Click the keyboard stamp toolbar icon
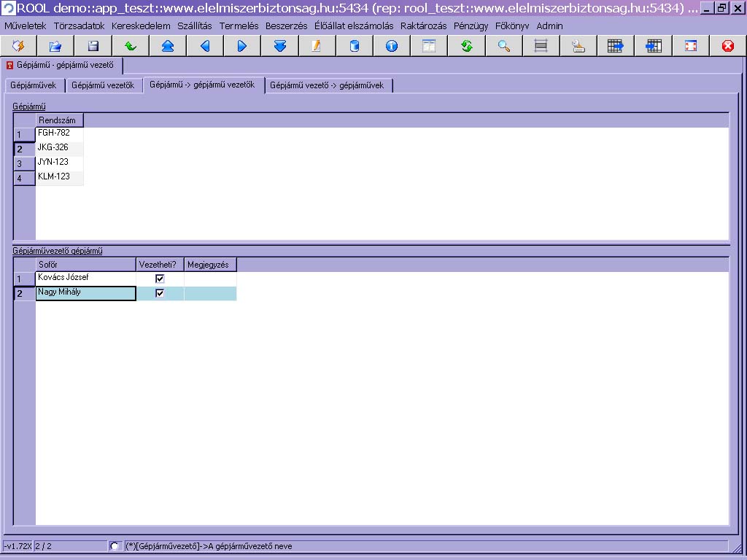 578,46
